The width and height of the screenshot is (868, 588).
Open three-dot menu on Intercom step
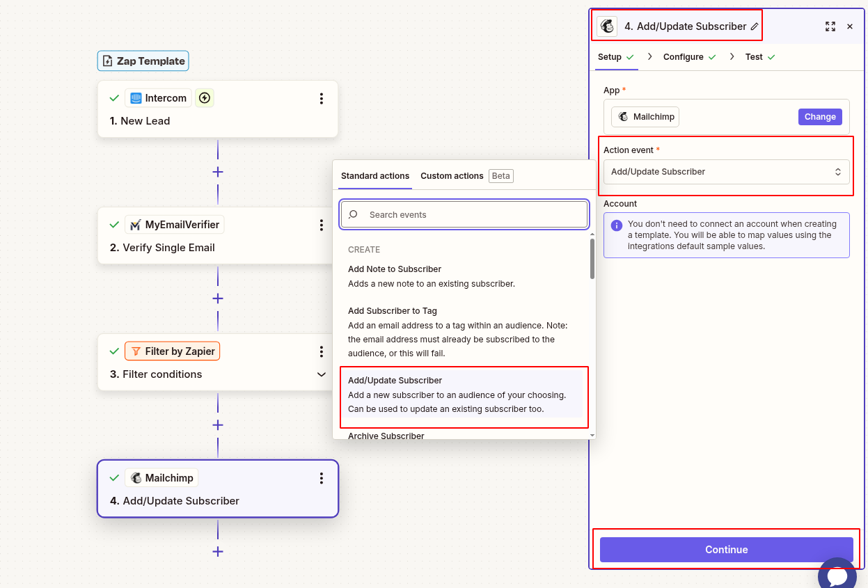pyautogui.click(x=321, y=98)
